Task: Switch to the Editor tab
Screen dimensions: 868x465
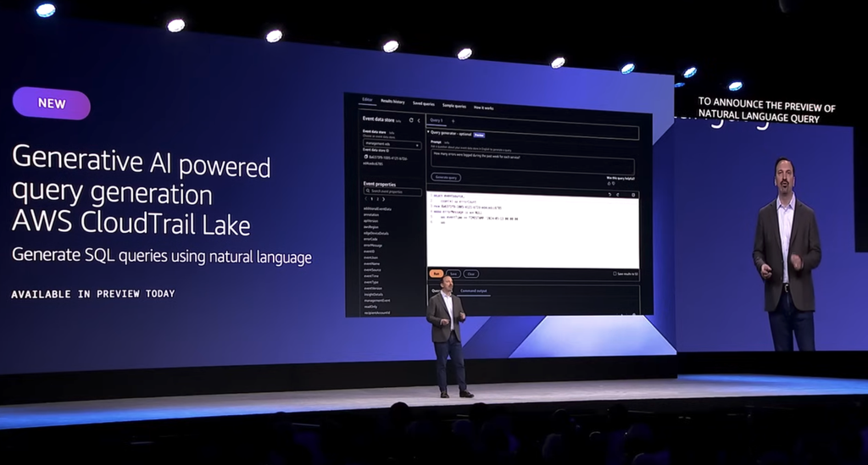Action: click(x=367, y=100)
